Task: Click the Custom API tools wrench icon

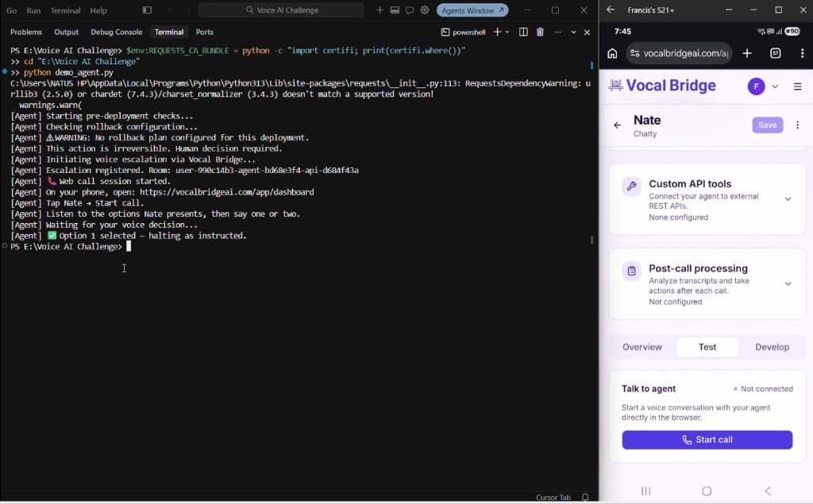Action: click(631, 187)
